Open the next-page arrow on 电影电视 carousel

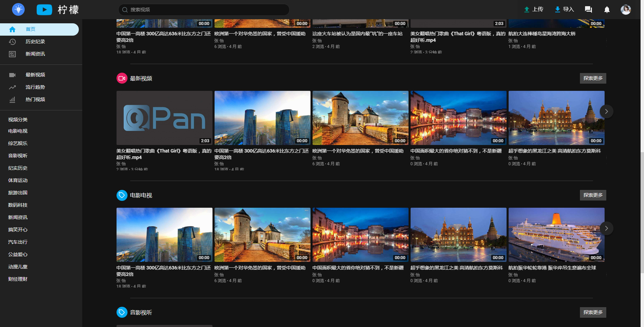(x=606, y=228)
